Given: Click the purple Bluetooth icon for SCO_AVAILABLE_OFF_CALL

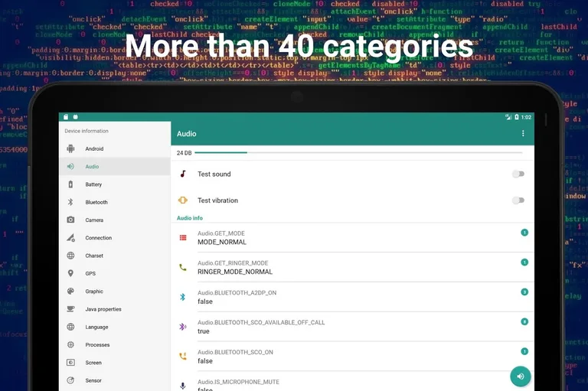Looking at the screenshot, I should [x=183, y=327].
